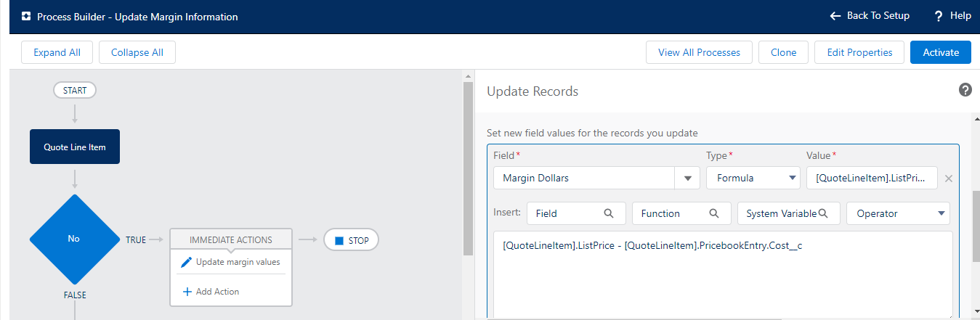
Task: Click the search icon in System Variable box
Action: click(x=824, y=213)
